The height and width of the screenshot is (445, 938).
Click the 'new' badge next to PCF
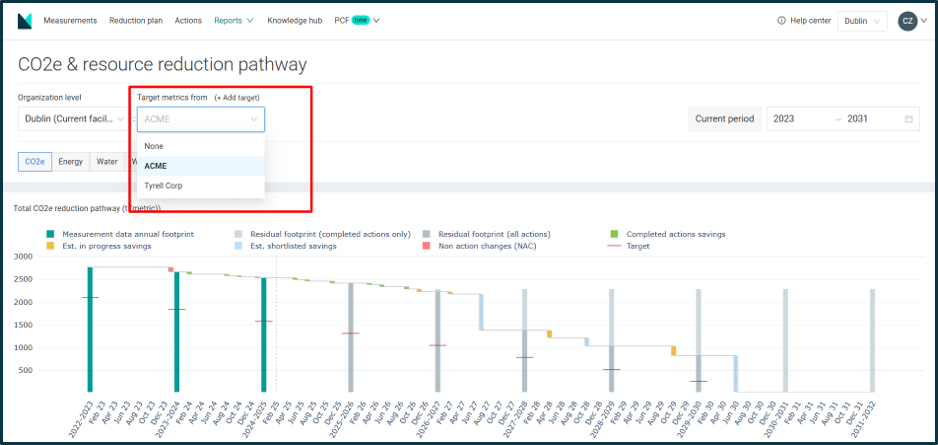359,20
